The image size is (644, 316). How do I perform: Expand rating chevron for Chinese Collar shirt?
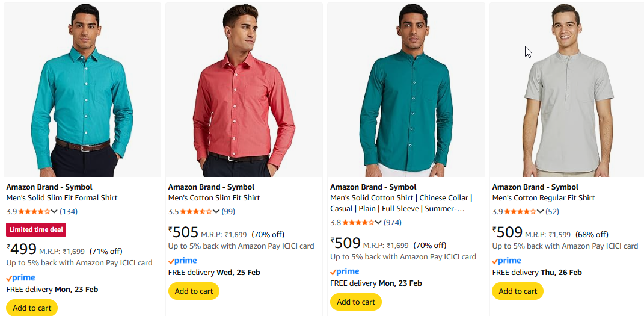click(378, 222)
